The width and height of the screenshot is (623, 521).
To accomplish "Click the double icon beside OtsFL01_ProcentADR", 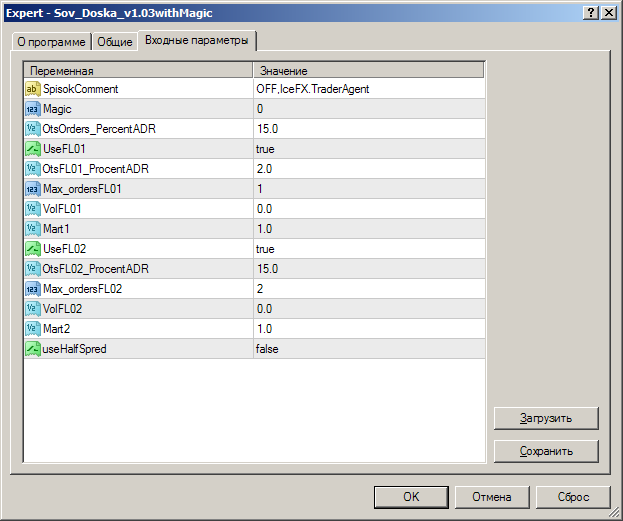I will point(33,169).
